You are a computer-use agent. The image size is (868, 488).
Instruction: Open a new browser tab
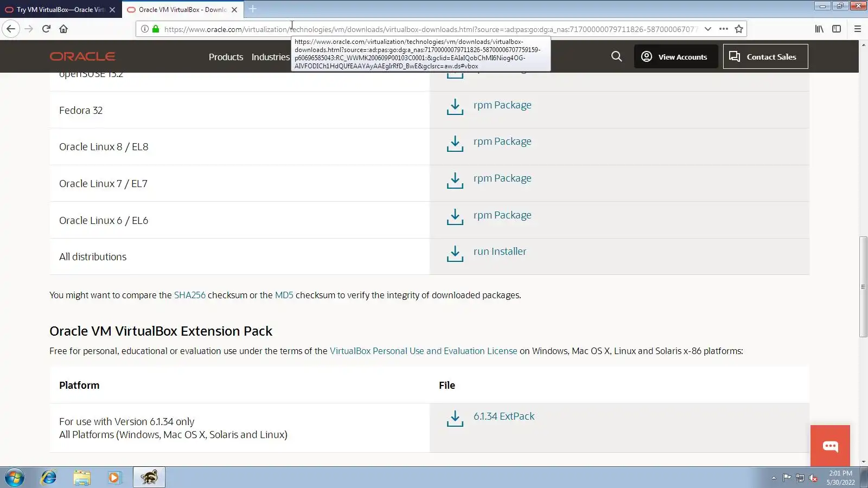click(253, 9)
